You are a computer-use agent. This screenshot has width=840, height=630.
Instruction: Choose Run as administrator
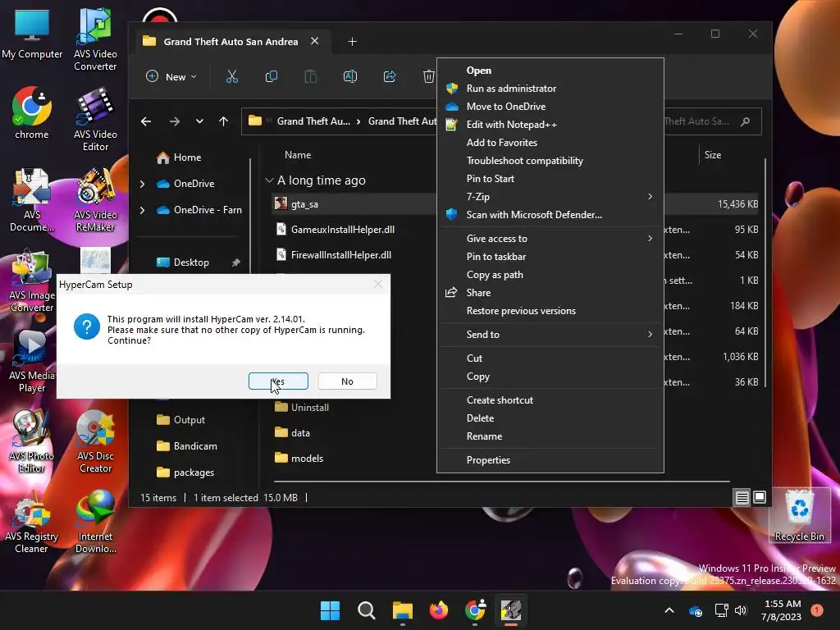point(550,89)
